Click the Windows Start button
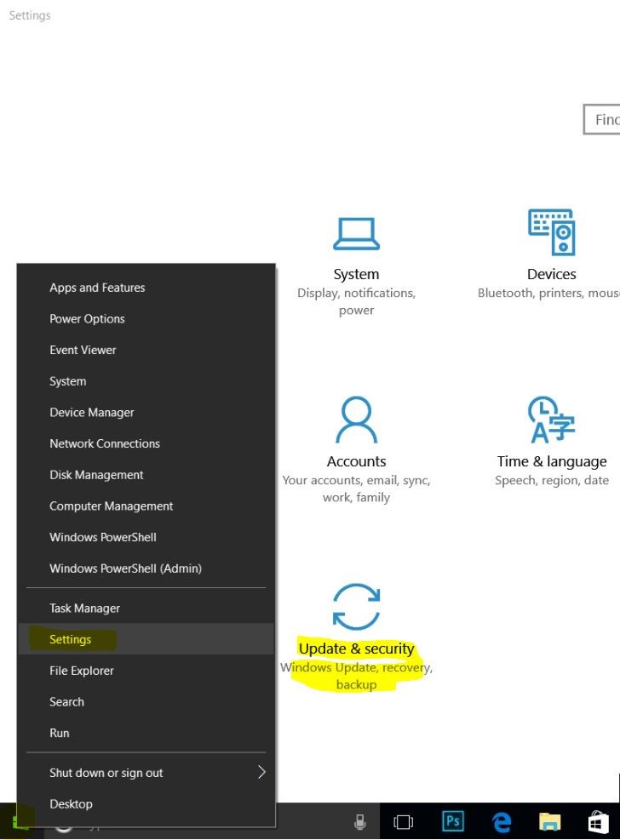Image resolution: width=620 pixels, height=840 pixels. [x=20, y=821]
